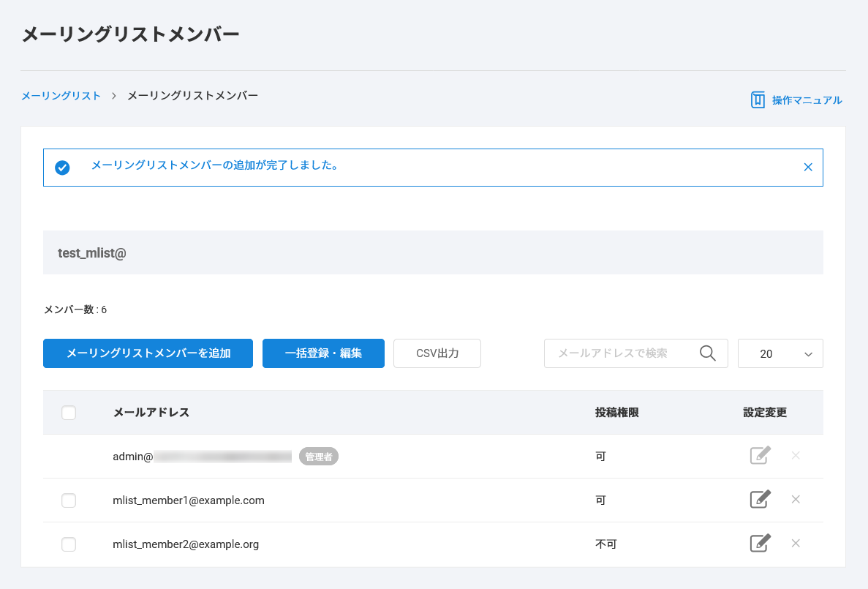
Task: Click the blue checkmark success icon
Action: (63, 168)
